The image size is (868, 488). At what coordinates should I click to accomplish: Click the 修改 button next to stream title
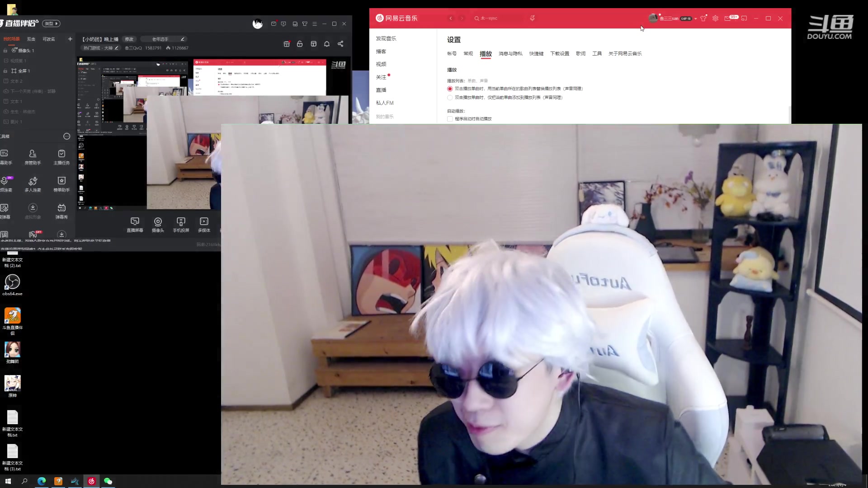129,39
